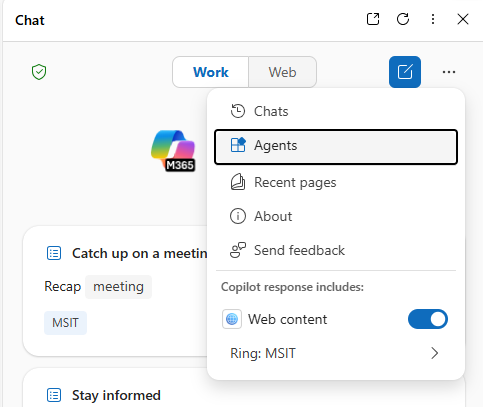483x407 pixels.
Task: Click the globe icon beside Web content
Action: tap(232, 319)
